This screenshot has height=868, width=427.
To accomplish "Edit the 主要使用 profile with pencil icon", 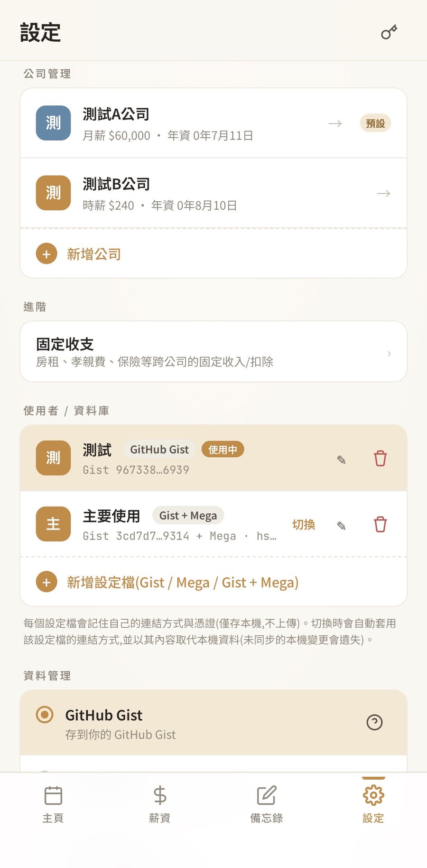I will (x=341, y=525).
